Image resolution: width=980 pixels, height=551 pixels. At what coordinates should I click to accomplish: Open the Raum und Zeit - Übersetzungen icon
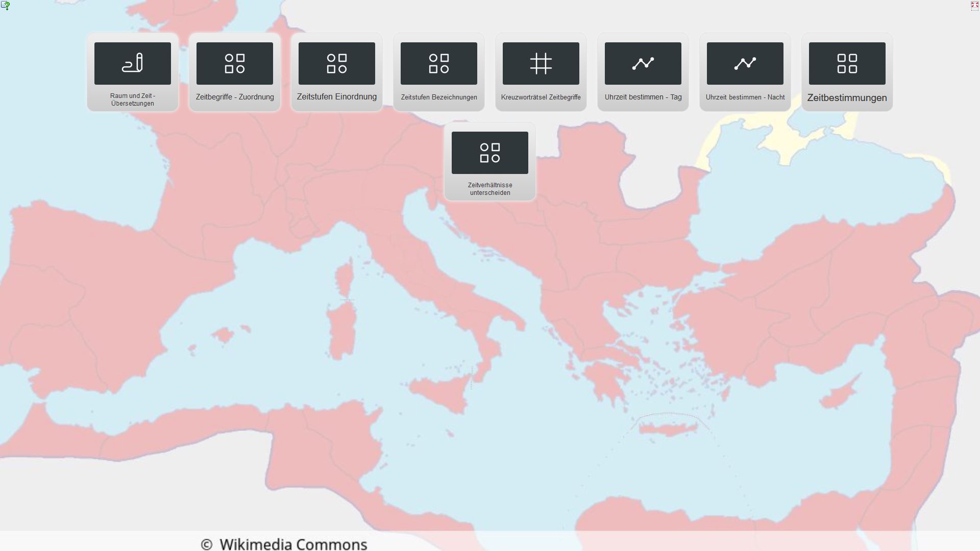(133, 63)
